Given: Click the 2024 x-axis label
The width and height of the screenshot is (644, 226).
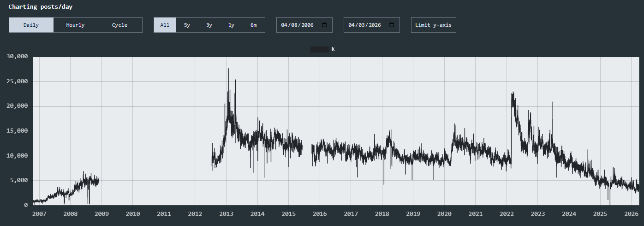Looking at the screenshot, I should click(x=569, y=214).
